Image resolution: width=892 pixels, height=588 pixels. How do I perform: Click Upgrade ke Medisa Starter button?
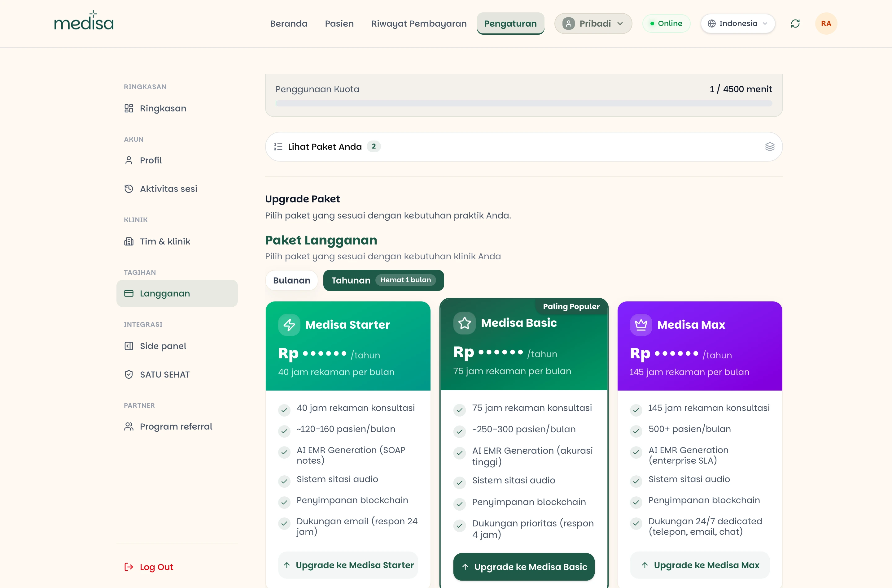348,565
